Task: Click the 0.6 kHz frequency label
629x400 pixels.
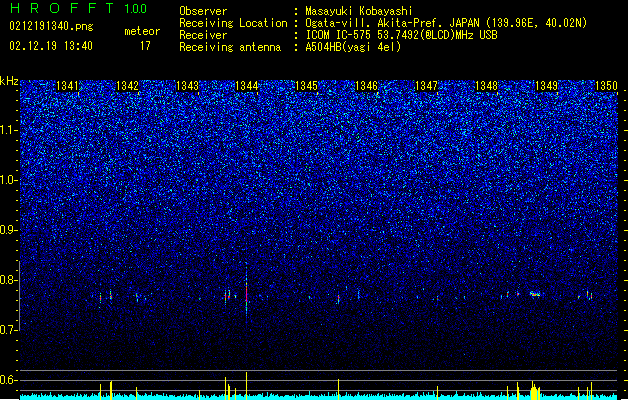Action: click(x=9, y=380)
